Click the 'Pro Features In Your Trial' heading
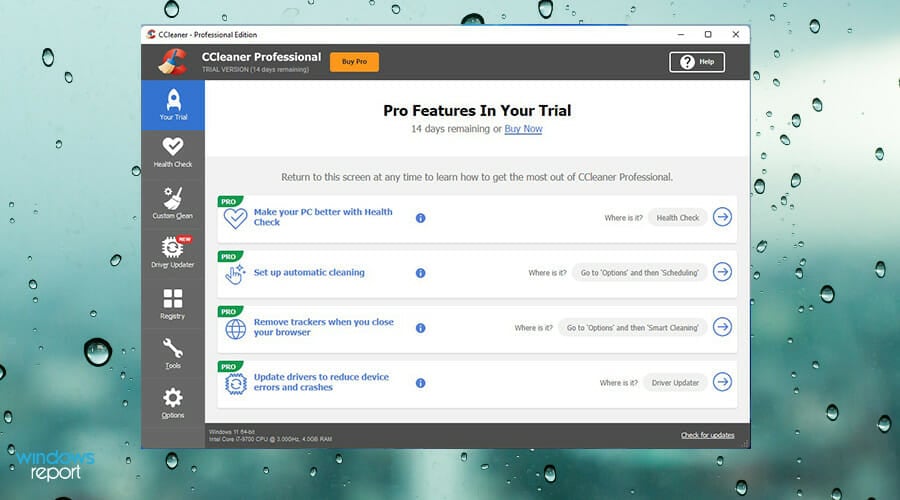 pyautogui.click(x=477, y=110)
